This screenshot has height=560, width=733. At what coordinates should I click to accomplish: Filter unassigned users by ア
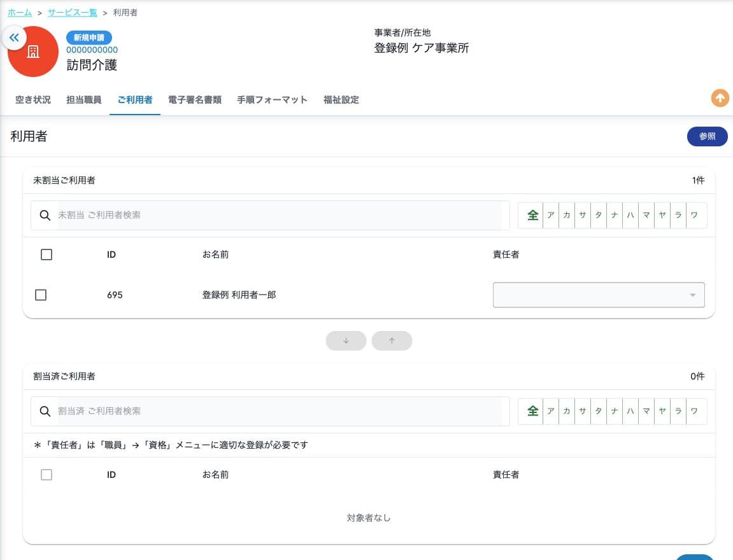pyautogui.click(x=551, y=215)
